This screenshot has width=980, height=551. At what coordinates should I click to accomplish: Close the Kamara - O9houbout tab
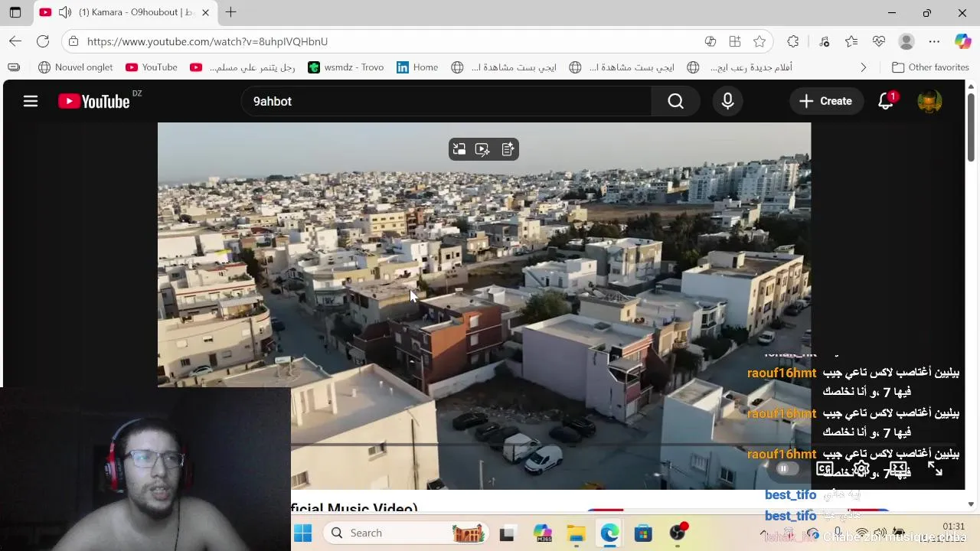tap(205, 12)
